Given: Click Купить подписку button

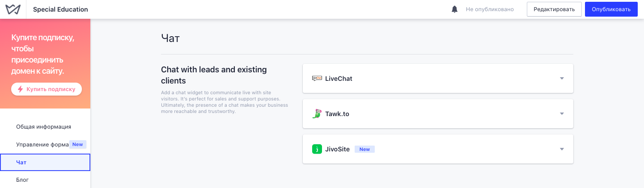Looking at the screenshot, I should point(47,89).
